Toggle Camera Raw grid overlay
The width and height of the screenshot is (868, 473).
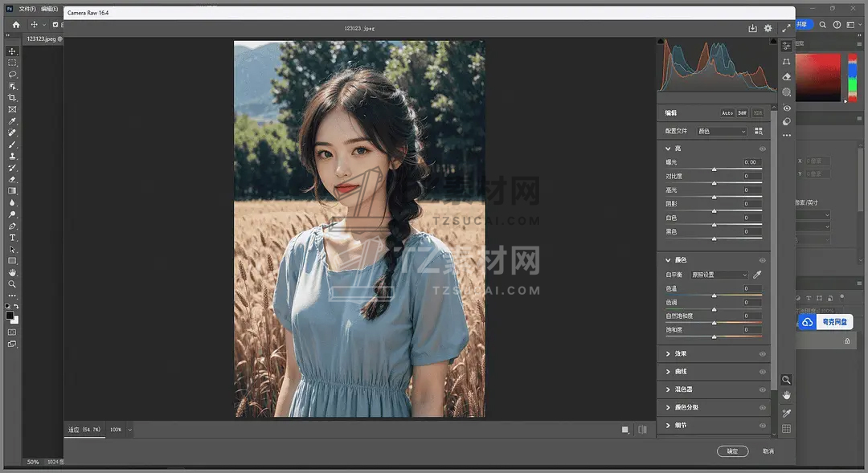coord(786,429)
